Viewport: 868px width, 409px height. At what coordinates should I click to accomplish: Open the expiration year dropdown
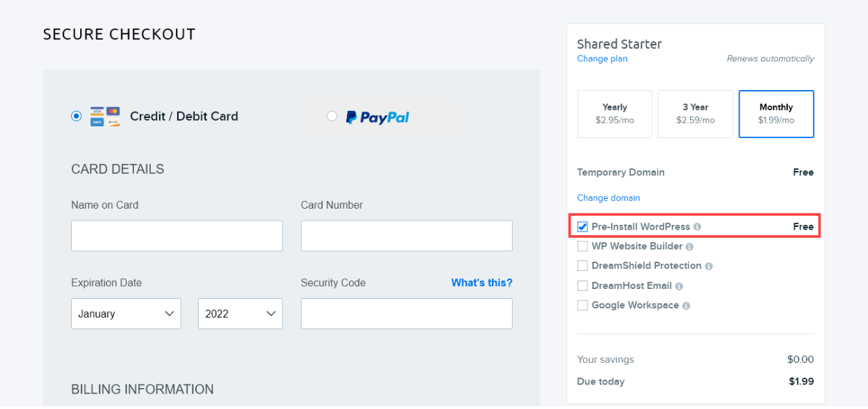240,313
